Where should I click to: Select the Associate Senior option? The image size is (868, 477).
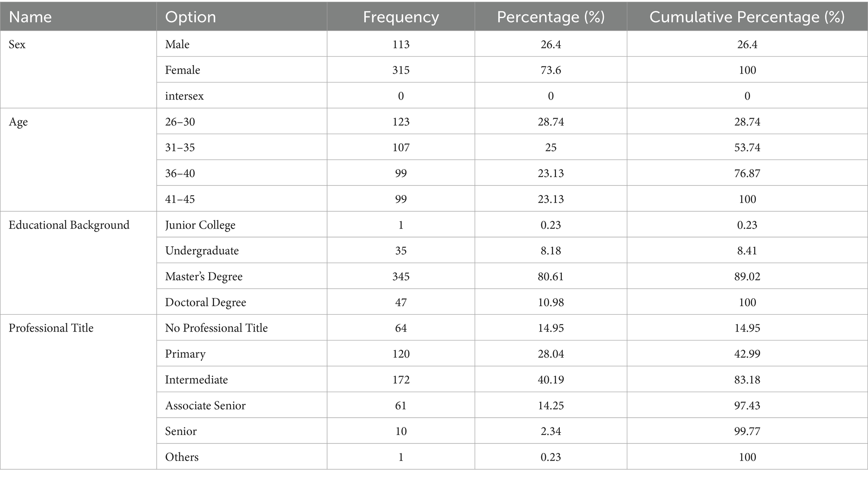click(205, 406)
